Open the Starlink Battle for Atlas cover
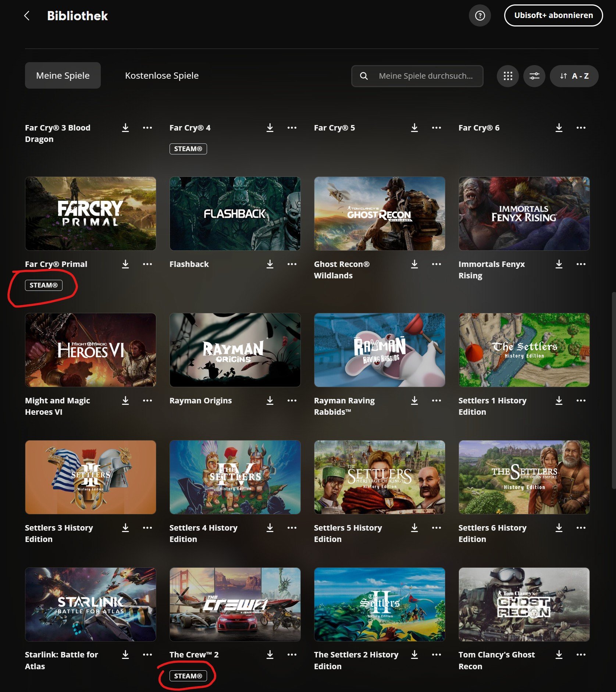Screen dimensions: 616x692 (90, 604)
